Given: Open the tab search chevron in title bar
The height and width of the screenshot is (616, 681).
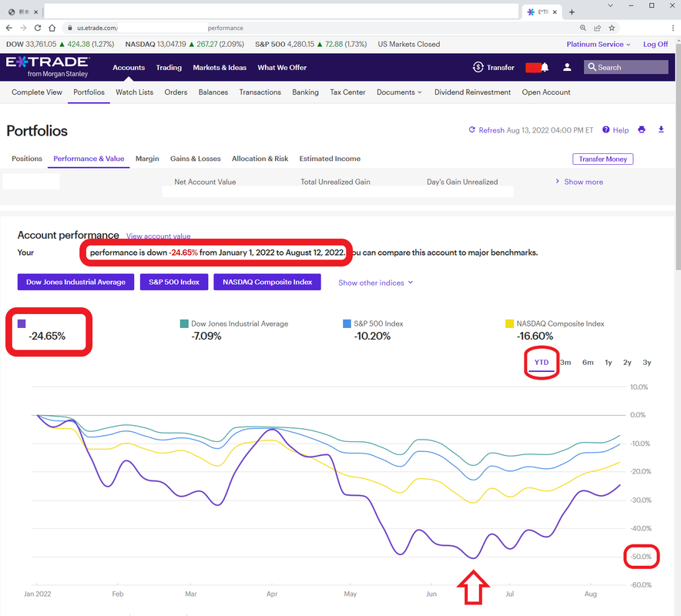Looking at the screenshot, I should coord(610,5).
